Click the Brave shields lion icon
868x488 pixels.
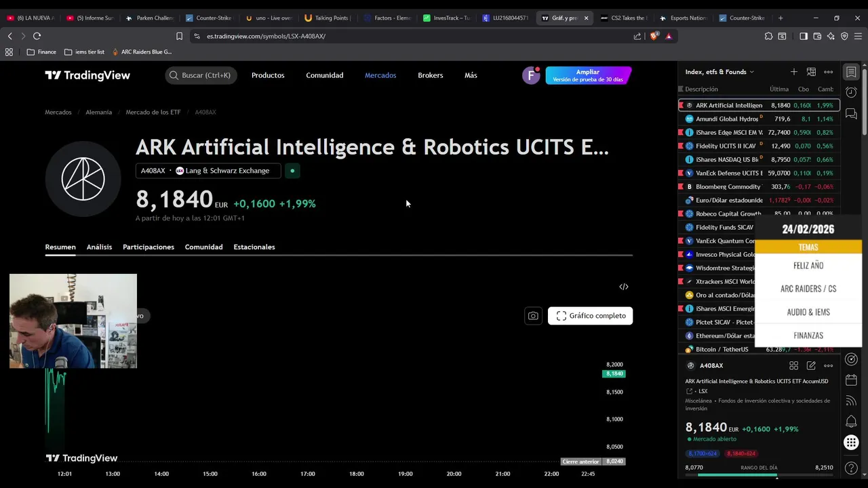[x=654, y=36]
